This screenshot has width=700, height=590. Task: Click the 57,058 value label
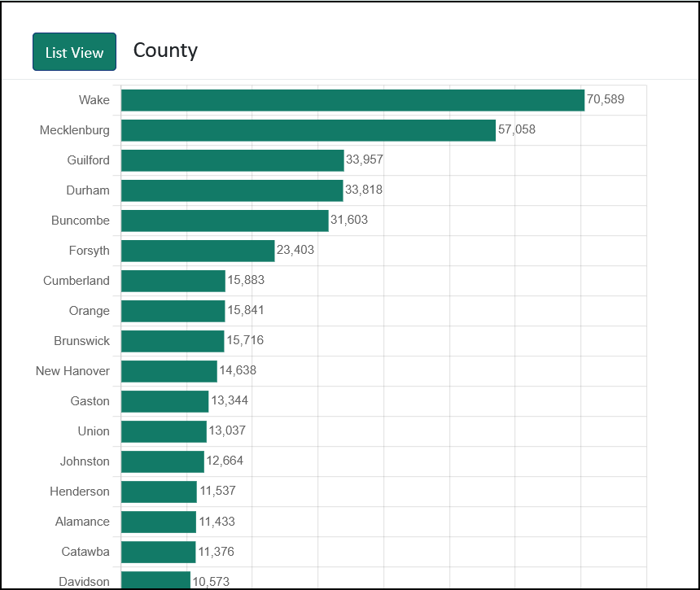coord(517,129)
